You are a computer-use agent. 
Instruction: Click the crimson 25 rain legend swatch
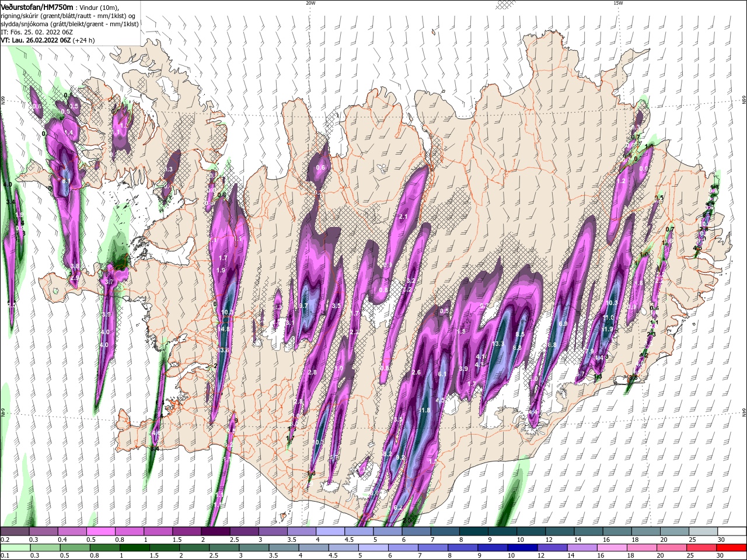pyautogui.click(x=701, y=548)
